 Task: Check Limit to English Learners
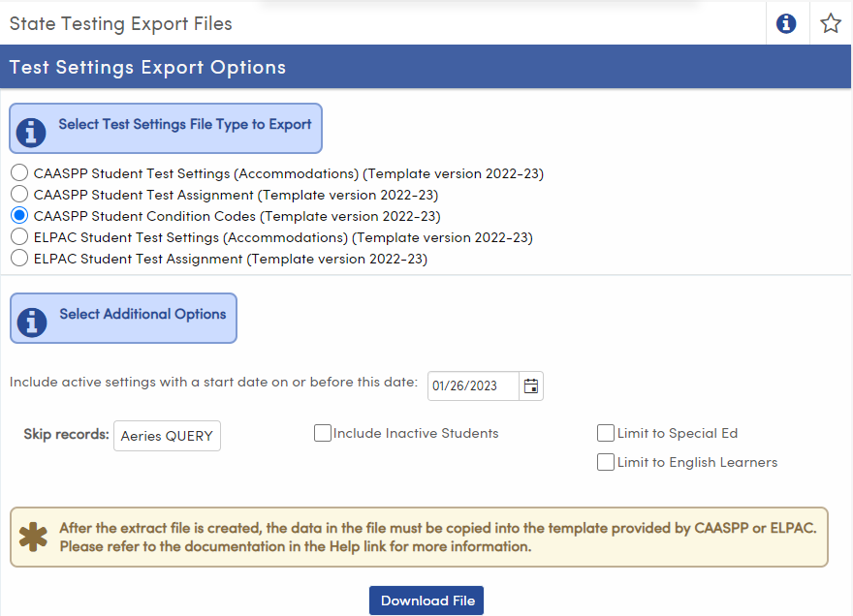[606, 462]
